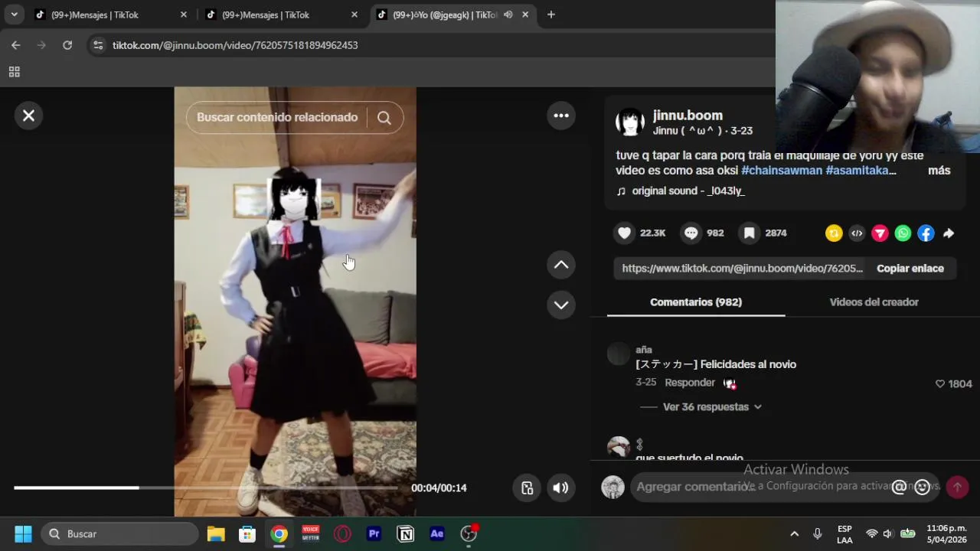980x551 pixels.
Task: Show hidden system tray icons chevron
Action: [x=795, y=534]
